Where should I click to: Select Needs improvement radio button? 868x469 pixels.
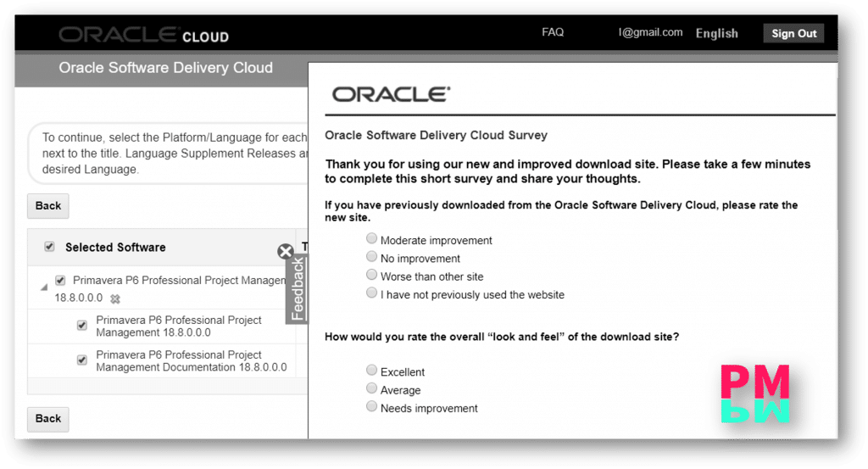(x=371, y=406)
